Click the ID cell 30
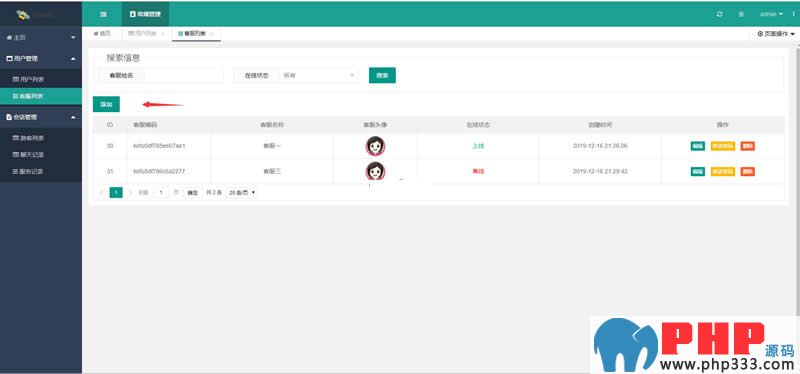This screenshot has height=374, width=800. 110,146
